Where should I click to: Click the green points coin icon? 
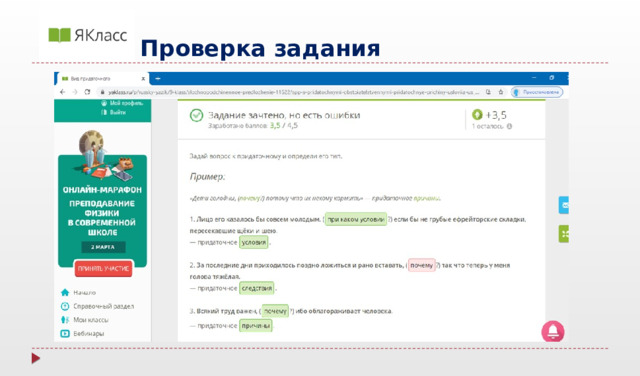(477, 115)
